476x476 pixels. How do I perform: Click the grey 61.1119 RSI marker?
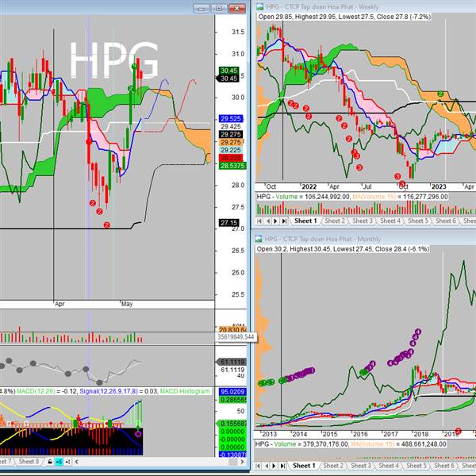(x=232, y=362)
